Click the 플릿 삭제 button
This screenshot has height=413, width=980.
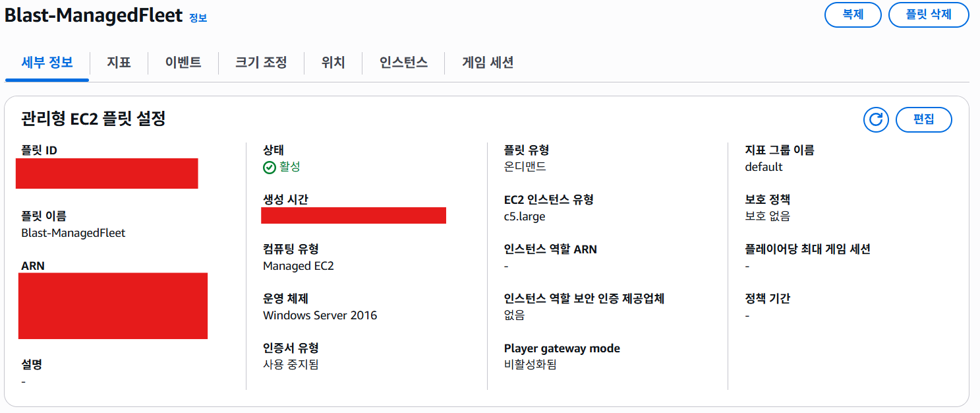929,15
